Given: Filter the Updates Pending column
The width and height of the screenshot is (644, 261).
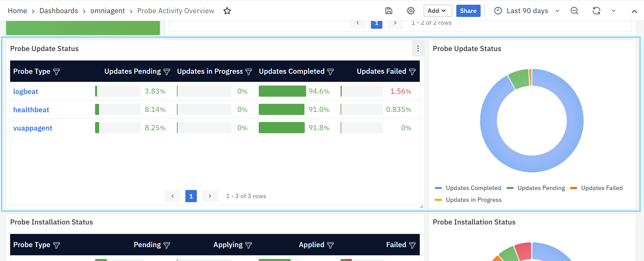Looking at the screenshot, I should point(167,72).
